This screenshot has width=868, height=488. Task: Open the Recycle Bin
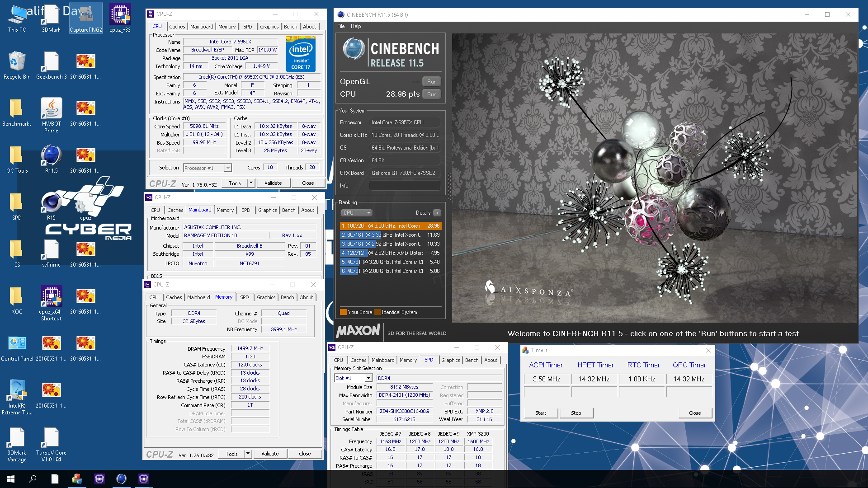coord(17,65)
